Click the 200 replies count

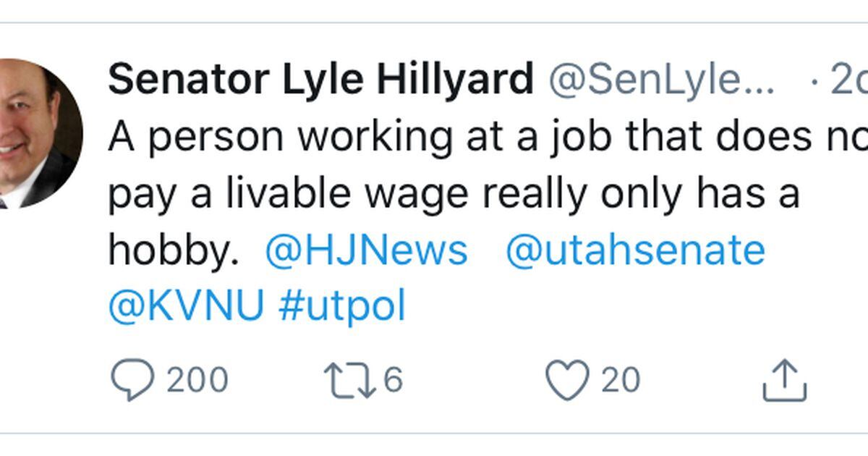(x=197, y=380)
